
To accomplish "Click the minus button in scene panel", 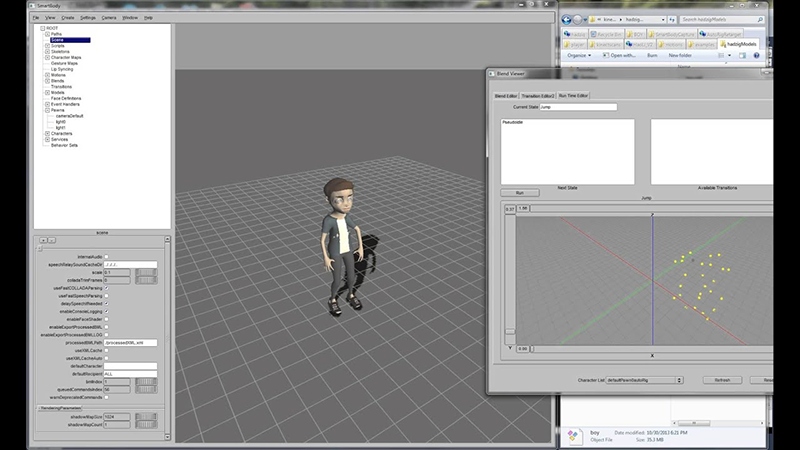I will coord(52,240).
